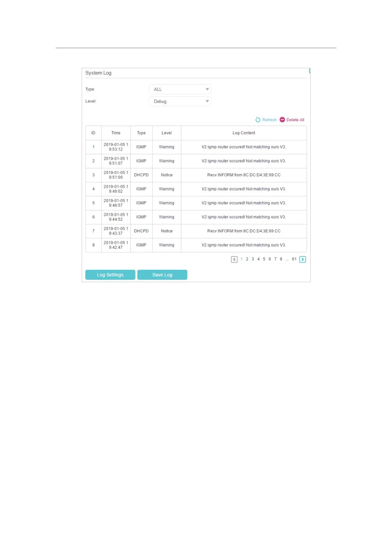Select timestamp 2019-01-05 19:43:37 in row 7
Screen dimensions: 392x555
(116, 231)
